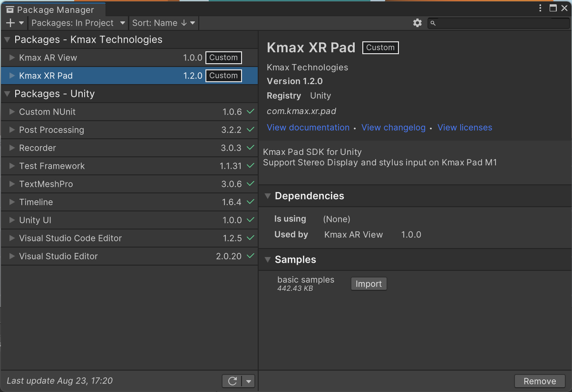Screen dimensions: 572x392
Task: Collapse the 'Packages - Kmax Technologies' group
Action: pos(7,39)
